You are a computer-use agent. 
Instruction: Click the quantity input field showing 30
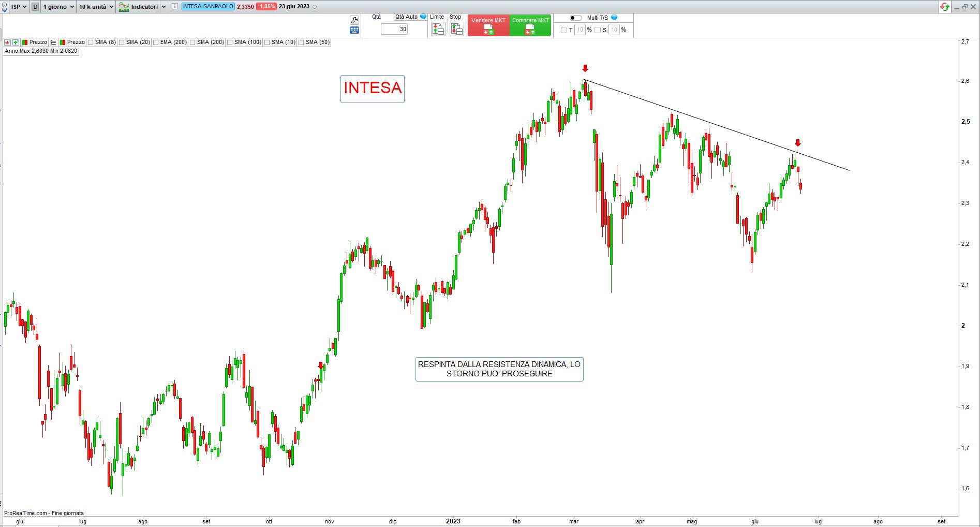tap(394, 30)
